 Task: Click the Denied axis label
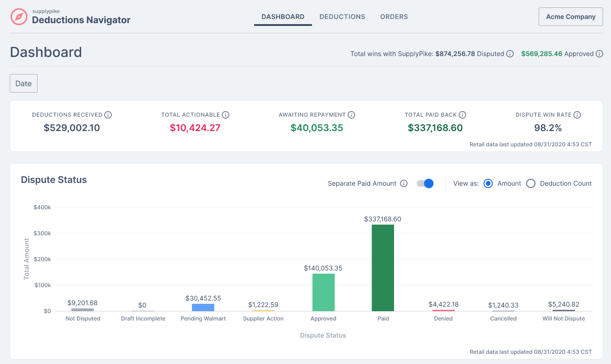(443, 319)
